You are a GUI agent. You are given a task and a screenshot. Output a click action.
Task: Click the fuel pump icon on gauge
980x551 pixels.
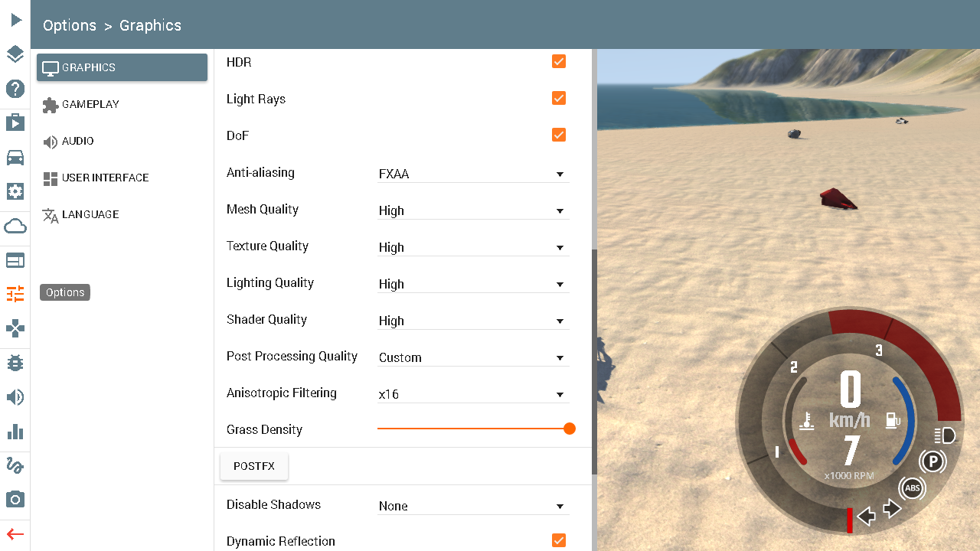tap(893, 420)
